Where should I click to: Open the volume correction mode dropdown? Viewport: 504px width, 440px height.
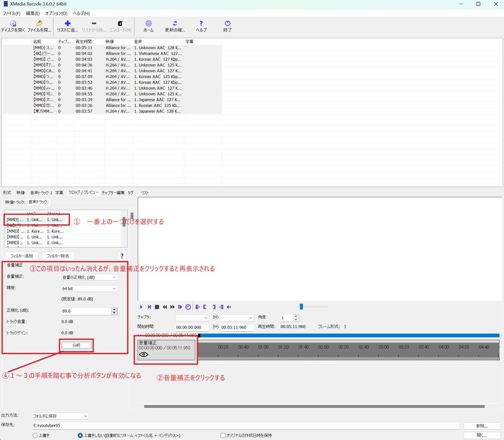click(x=89, y=277)
